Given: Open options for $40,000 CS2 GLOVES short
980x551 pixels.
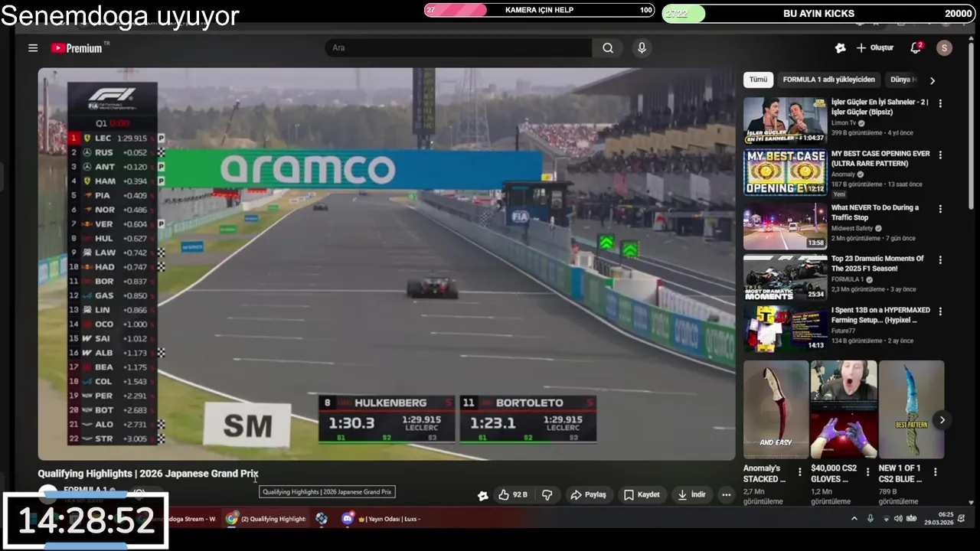Looking at the screenshot, I should tap(867, 472).
